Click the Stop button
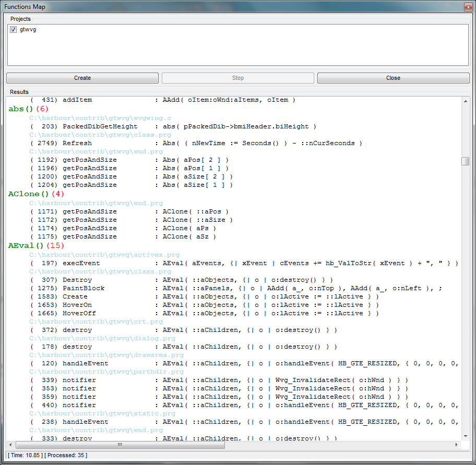This screenshot has height=465, width=476. [x=237, y=78]
